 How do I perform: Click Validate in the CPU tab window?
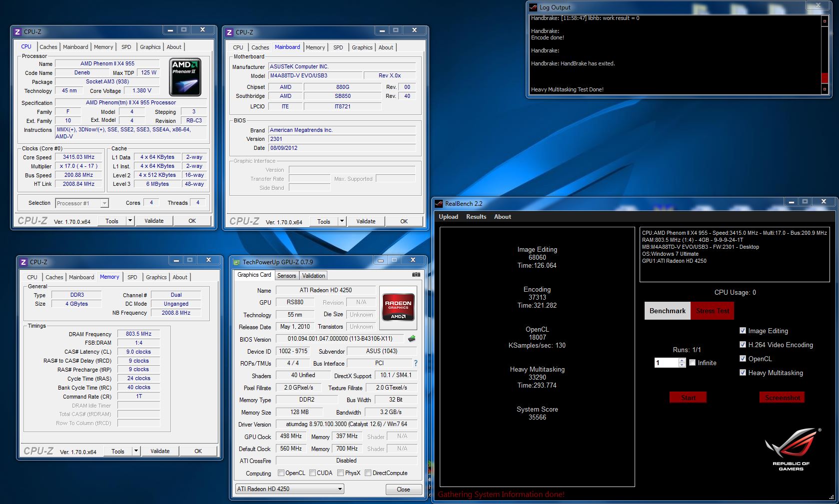pos(154,221)
